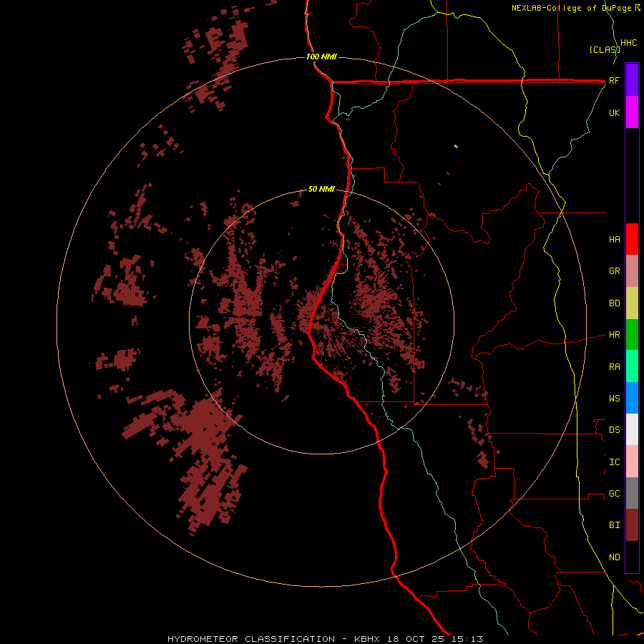Click the RF purple color swatch
The height and width of the screenshot is (644, 644).
[632, 79]
